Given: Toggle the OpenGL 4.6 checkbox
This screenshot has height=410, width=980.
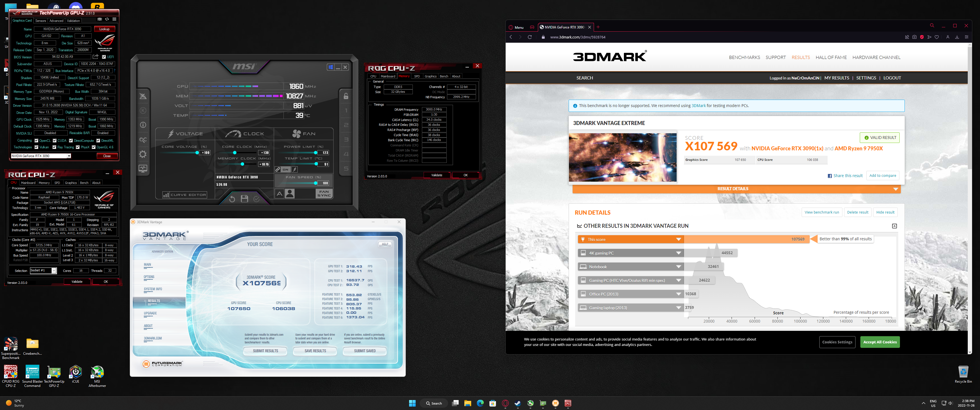Looking at the screenshot, I should coord(94,147).
